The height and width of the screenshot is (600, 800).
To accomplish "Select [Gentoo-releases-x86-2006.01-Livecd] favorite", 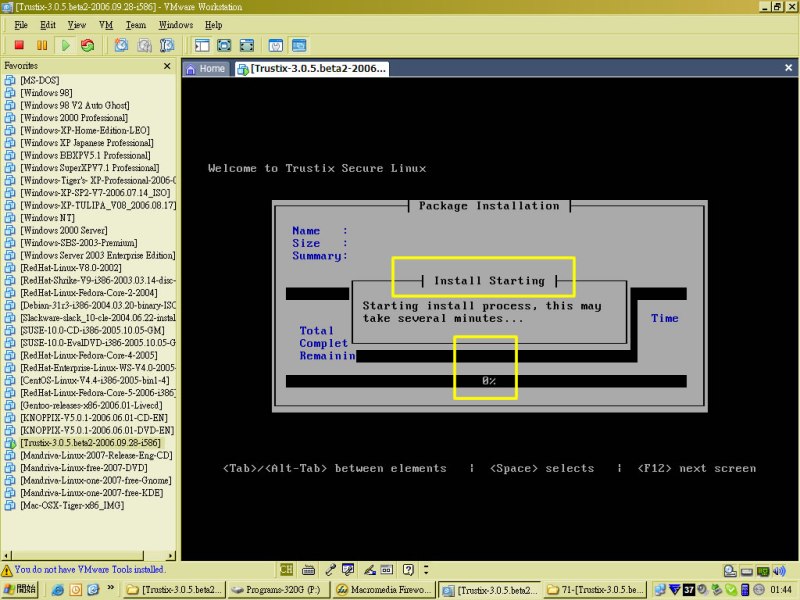I will 91,405.
